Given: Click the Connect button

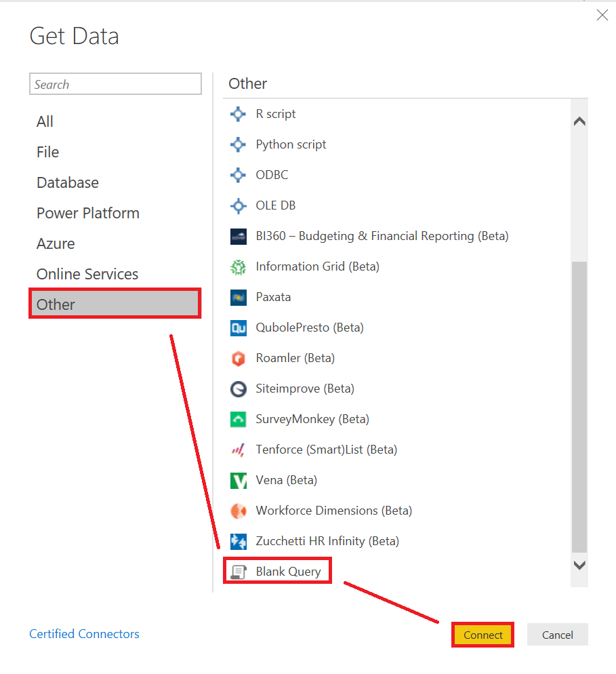Looking at the screenshot, I should pyautogui.click(x=482, y=635).
